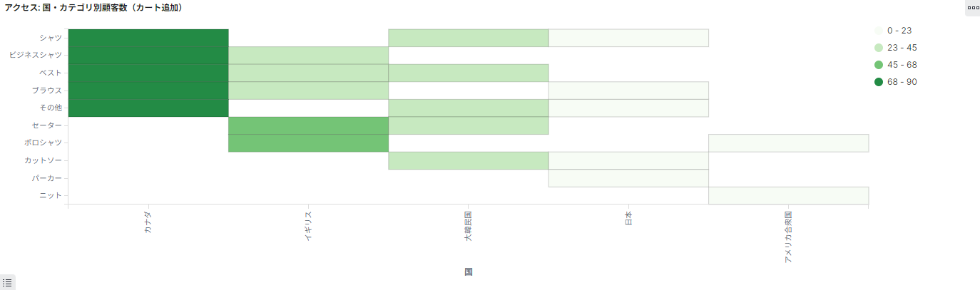The height and width of the screenshot is (290, 980).
Task: Click the アメリカ合衆国 x-axis label
Action: click(x=788, y=237)
